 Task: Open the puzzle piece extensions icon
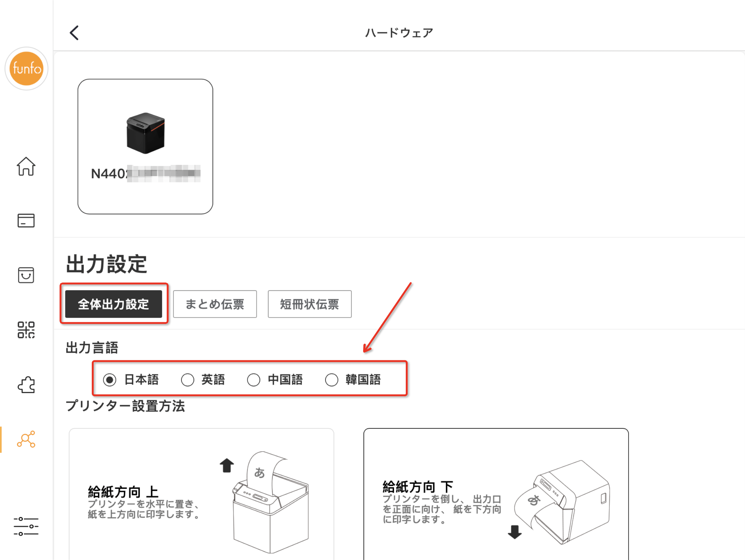[x=26, y=385]
